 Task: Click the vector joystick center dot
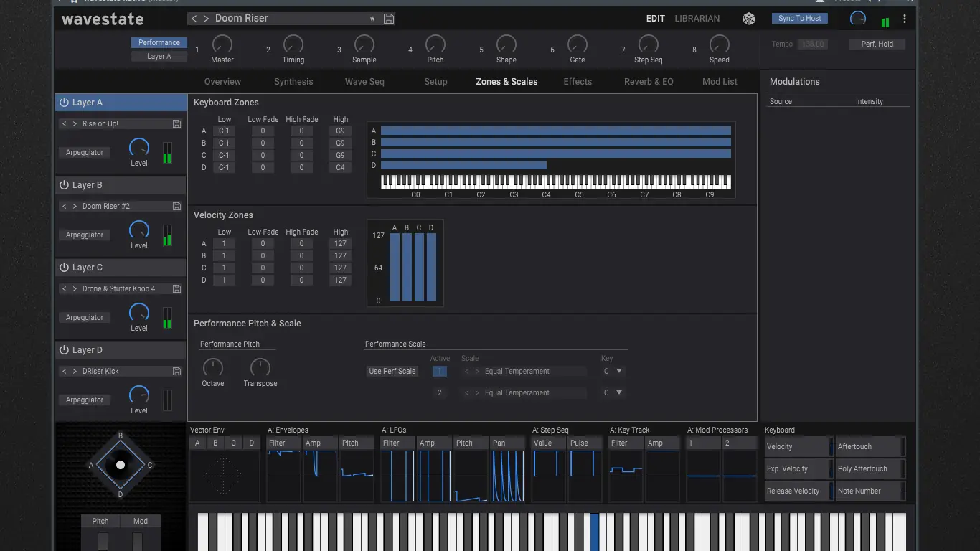[x=121, y=465]
